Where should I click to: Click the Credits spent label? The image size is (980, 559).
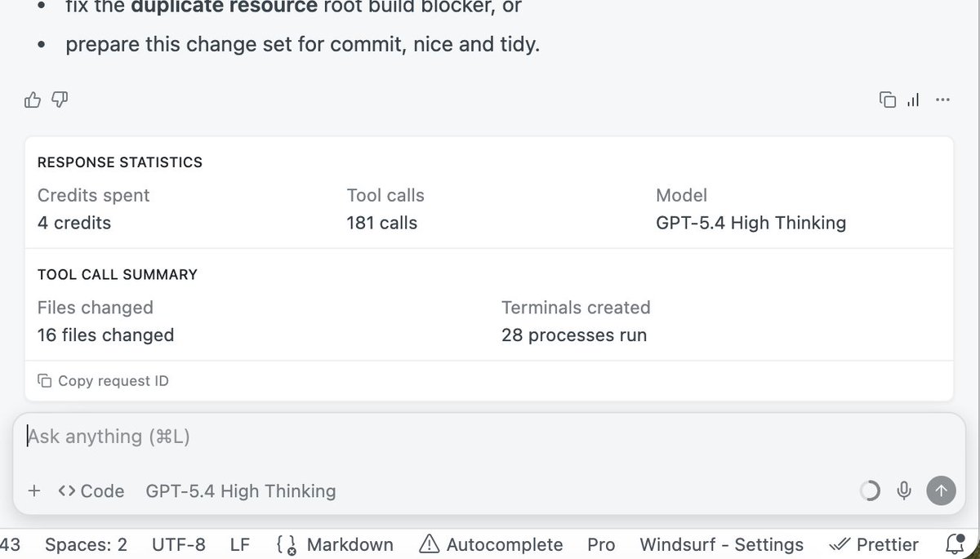tap(94, 196)
